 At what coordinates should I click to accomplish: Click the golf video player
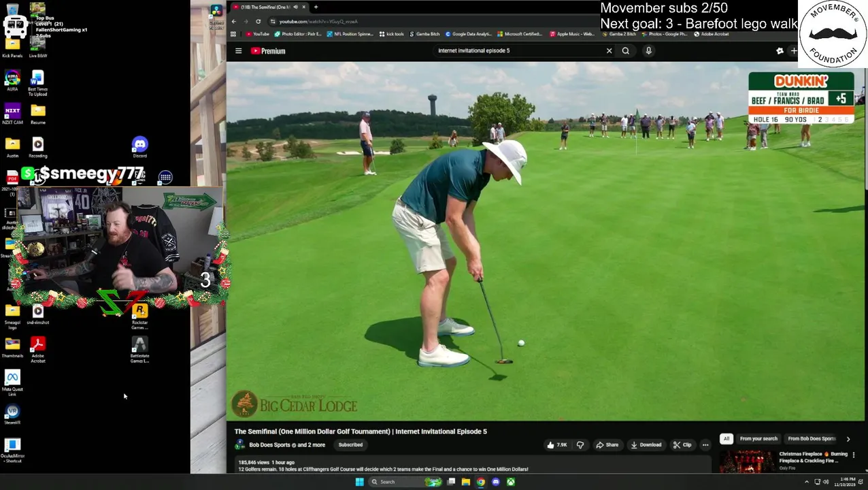(x=546, y=242)
